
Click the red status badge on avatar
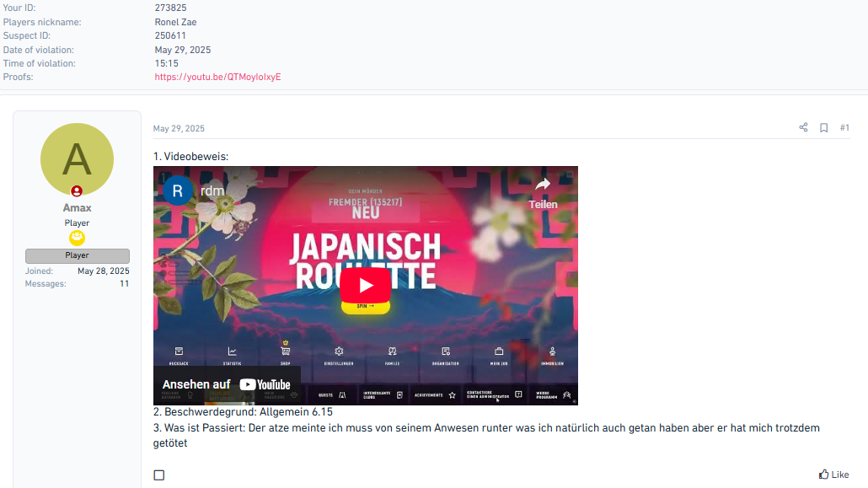pyautogui.click(x=77, y=191)
